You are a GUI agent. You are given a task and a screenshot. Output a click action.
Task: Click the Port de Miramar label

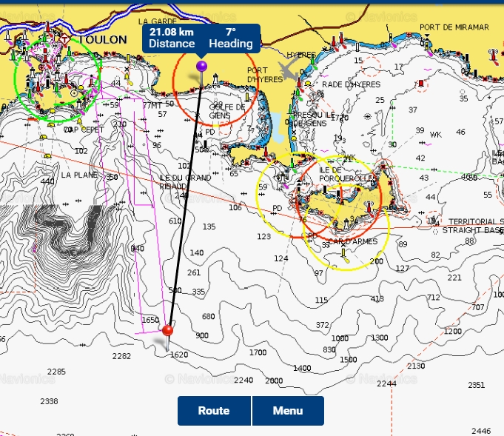(x=454, y=27)
